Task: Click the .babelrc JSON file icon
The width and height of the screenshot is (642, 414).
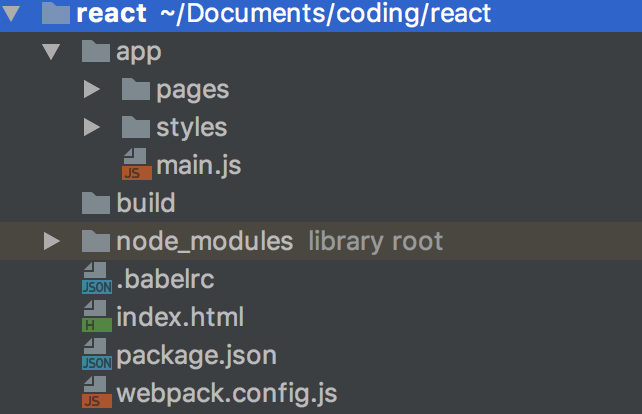Action: coord(96,279)
